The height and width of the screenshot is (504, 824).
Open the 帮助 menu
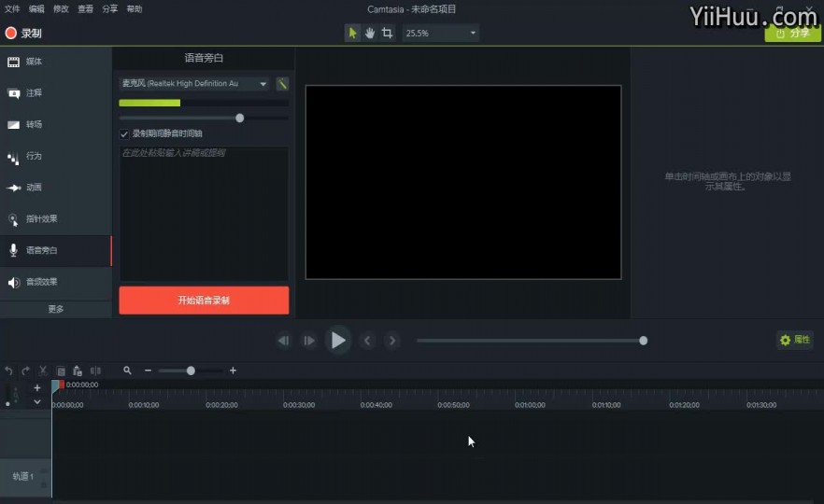[134, 9]
